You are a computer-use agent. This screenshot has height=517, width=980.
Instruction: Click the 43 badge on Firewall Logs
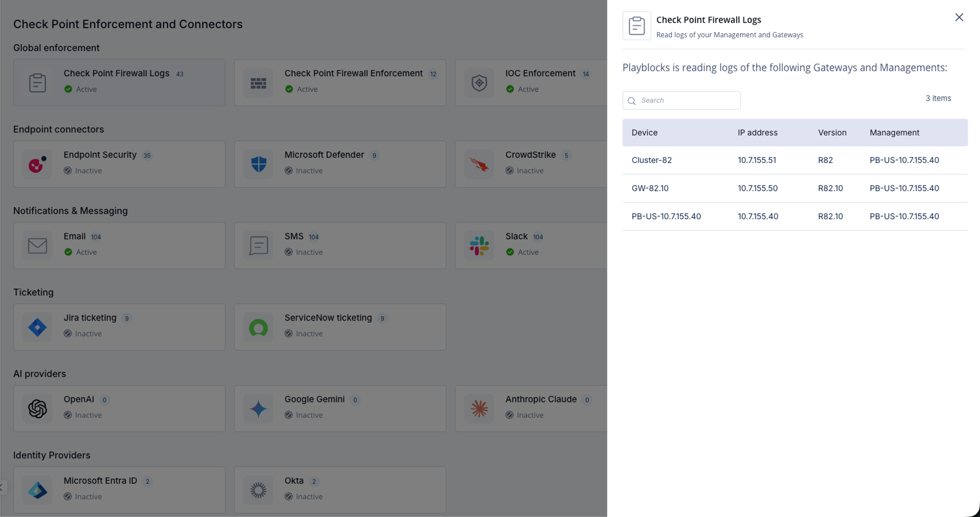[x=180, y=74]
